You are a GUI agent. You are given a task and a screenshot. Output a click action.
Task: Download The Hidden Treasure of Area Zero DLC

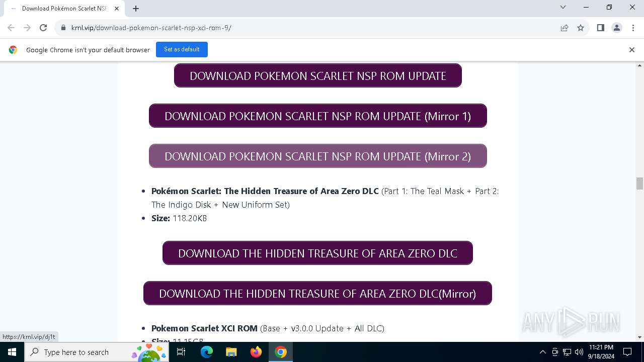pyautogui.click(x=317, y=253)
